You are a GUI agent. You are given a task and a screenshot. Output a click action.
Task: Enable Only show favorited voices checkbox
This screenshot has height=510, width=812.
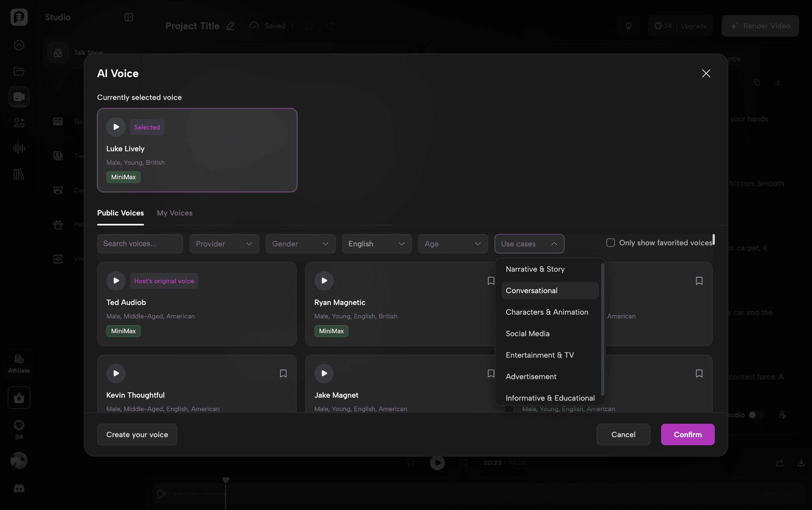pyautogui.click(x=610, y=243)
